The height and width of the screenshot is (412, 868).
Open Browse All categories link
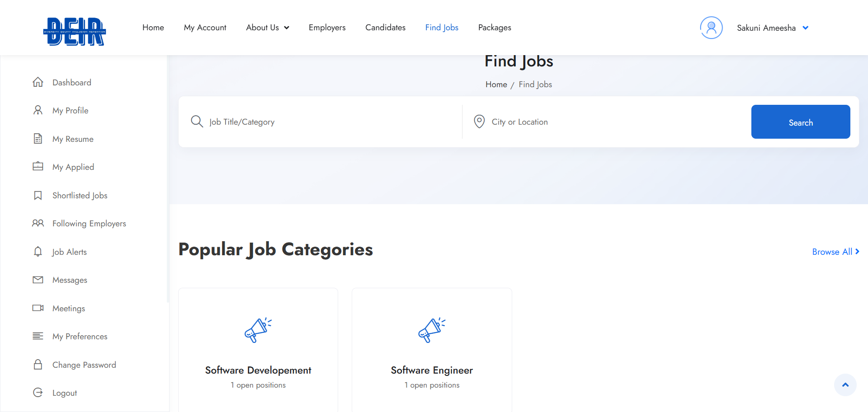point(835,252)
